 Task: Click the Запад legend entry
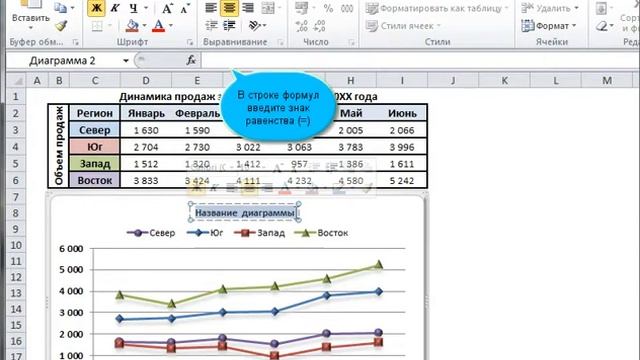pyautogui.click(x=260, y=233)
